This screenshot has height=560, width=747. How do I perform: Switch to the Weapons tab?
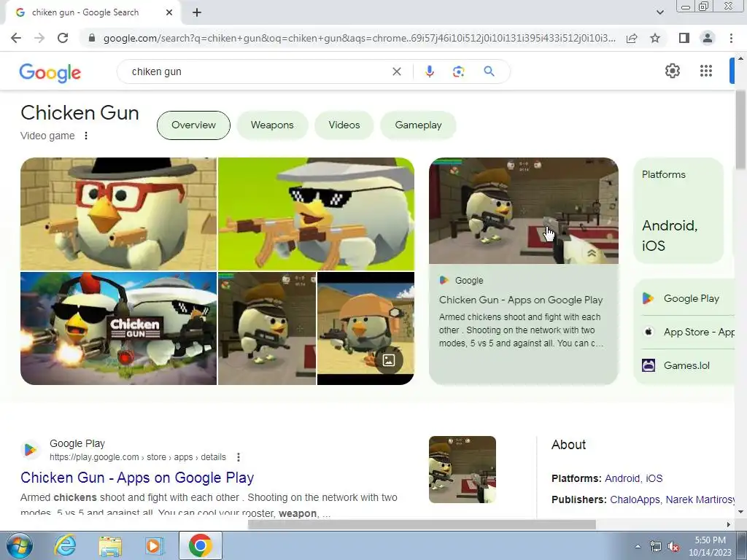point(272,125)
